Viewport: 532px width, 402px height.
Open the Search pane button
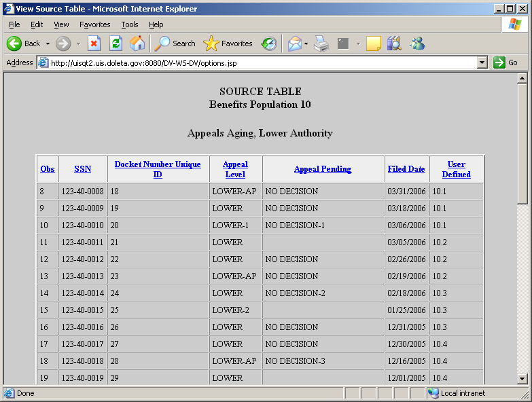(x=175, y=43)
